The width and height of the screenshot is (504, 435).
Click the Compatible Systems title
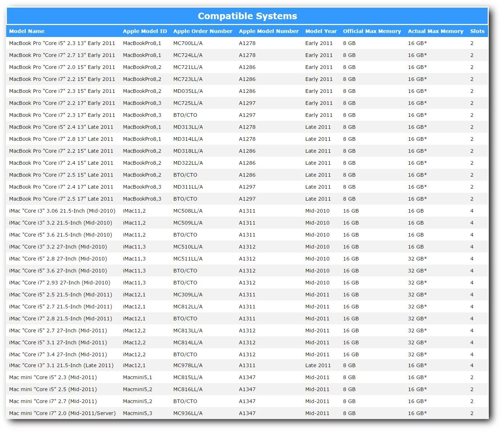tap(247, 16)
